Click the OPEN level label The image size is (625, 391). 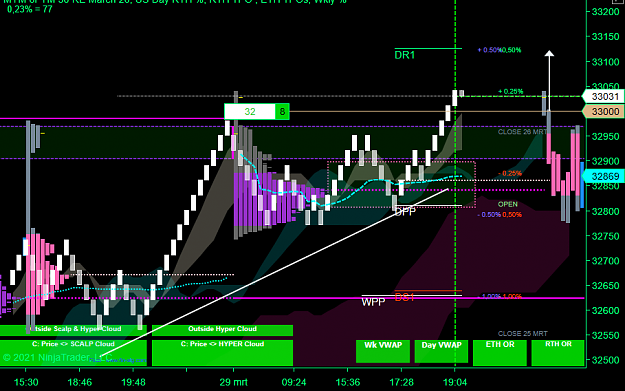pos(508,204)
